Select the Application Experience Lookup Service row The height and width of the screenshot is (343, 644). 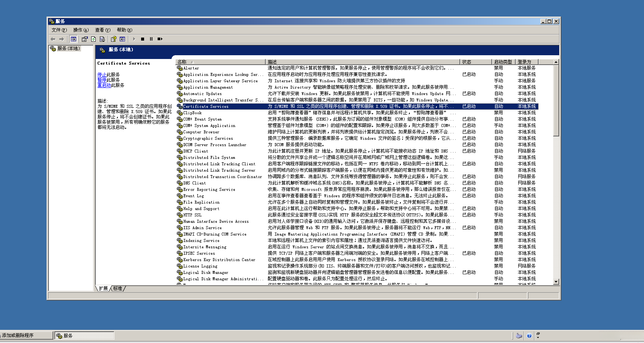pos(357,74)
